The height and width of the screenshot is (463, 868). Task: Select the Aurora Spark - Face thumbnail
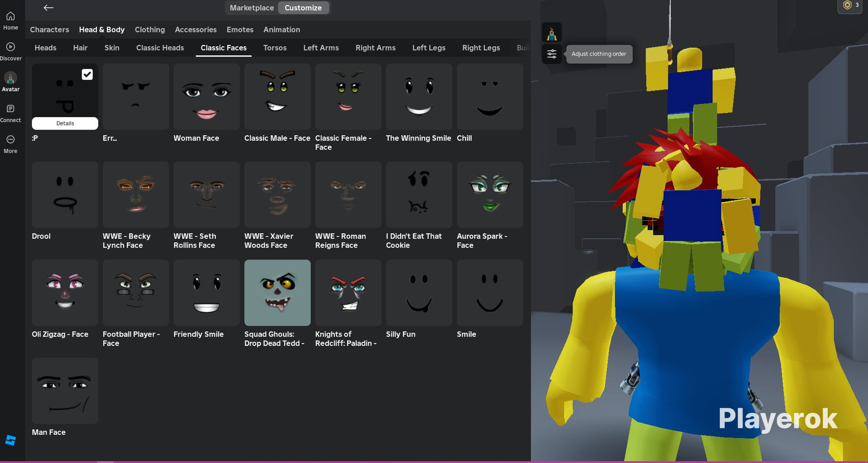click(x=490, y=195)
